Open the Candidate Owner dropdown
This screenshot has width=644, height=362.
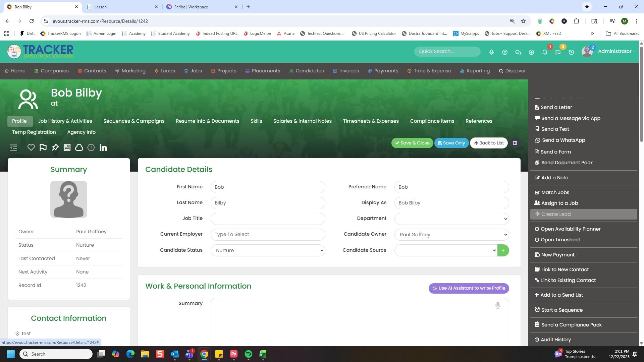pos(451,235)
